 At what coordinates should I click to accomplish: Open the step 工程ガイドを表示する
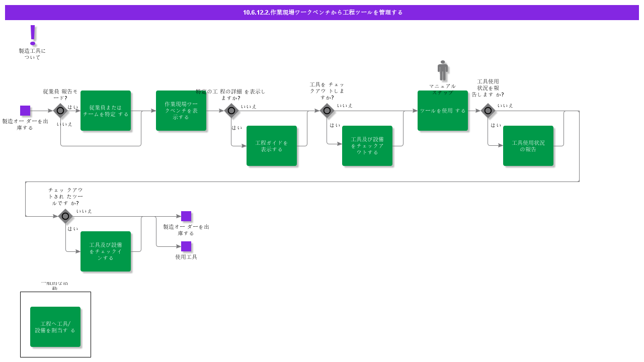click(272, 146)
